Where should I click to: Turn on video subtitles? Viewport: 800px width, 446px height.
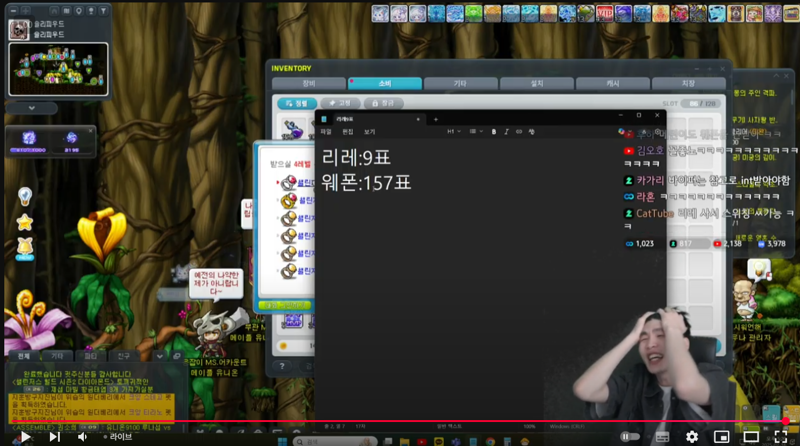tap(662, 437)
